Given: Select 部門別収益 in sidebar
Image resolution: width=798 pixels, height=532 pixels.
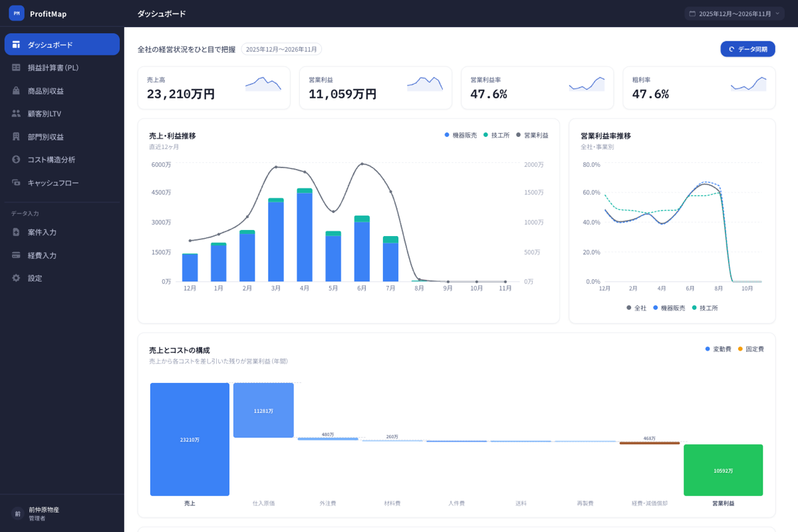Looking at the screenshot, I should coord(62,136).
